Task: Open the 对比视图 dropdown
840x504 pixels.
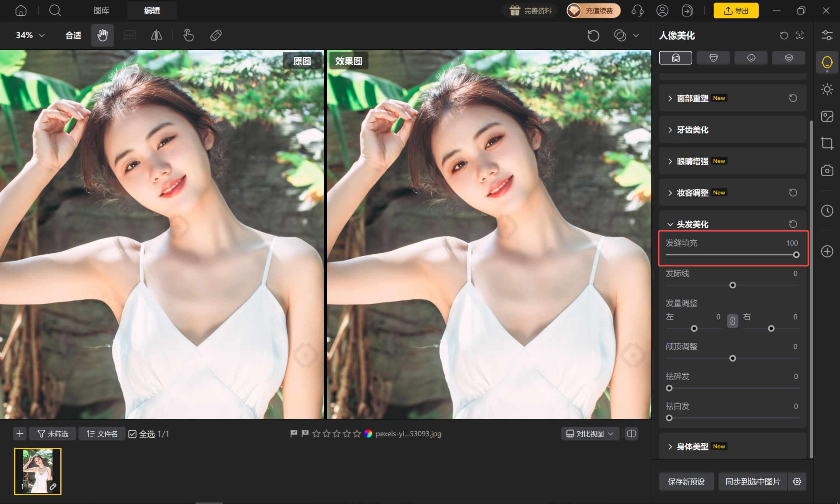Action: point(590,434)
